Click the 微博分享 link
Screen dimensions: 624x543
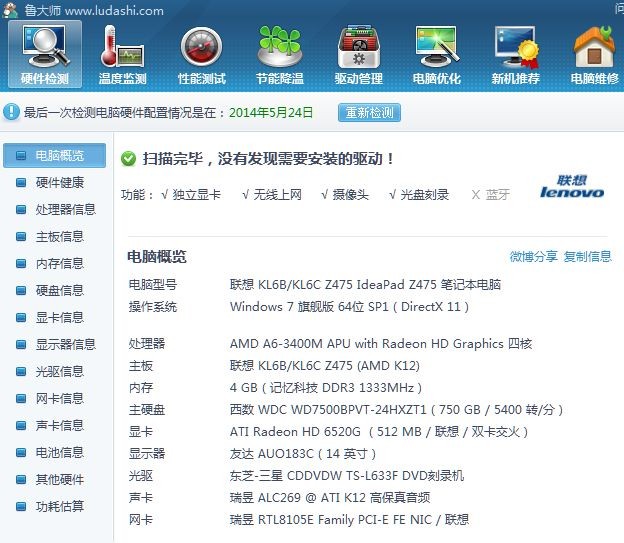point(533,256)
